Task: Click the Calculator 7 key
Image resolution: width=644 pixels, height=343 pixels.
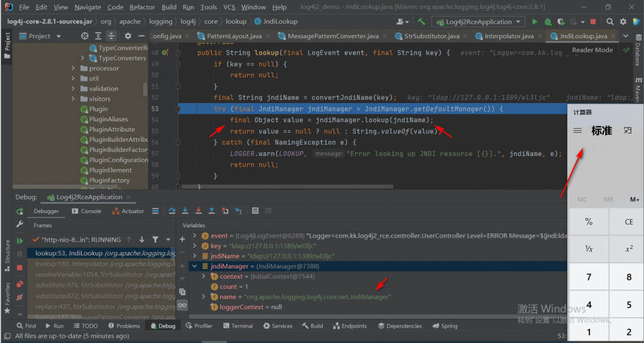Action: point(589,277)
